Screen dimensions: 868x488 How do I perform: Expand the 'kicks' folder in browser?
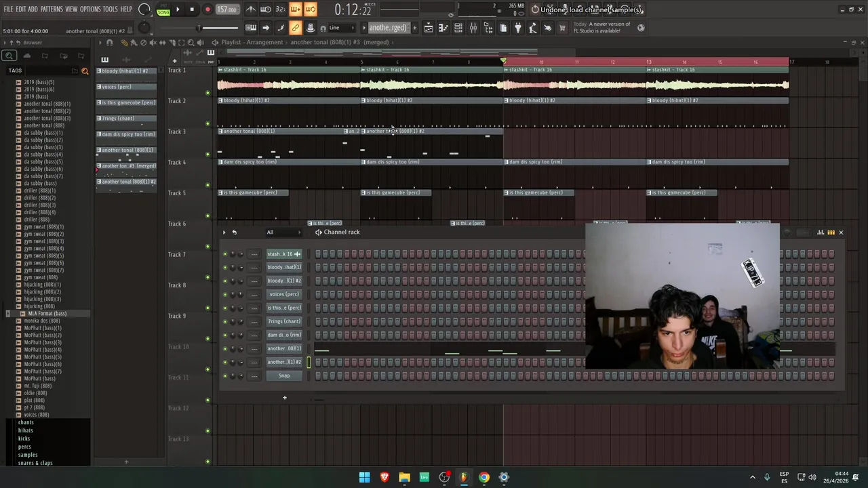click(x=24, y=439)
